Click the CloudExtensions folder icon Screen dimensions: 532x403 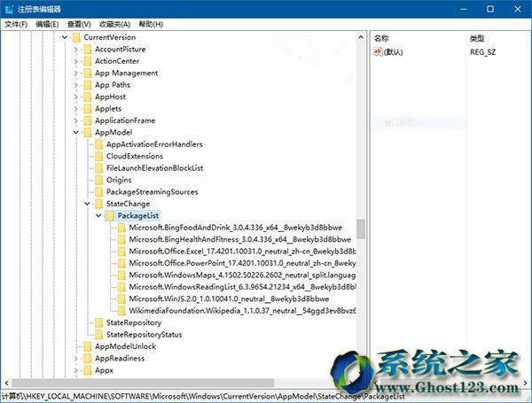tap(98, 156)
